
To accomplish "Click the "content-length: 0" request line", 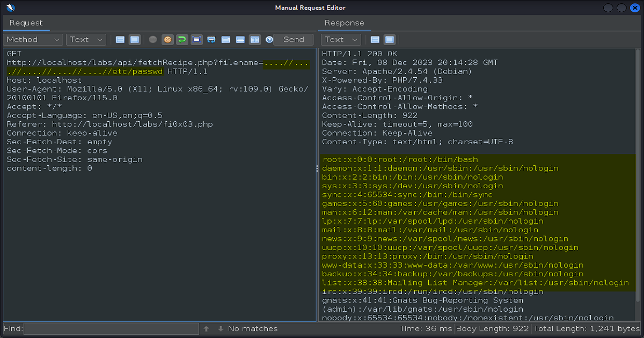I will click(49, 168).
